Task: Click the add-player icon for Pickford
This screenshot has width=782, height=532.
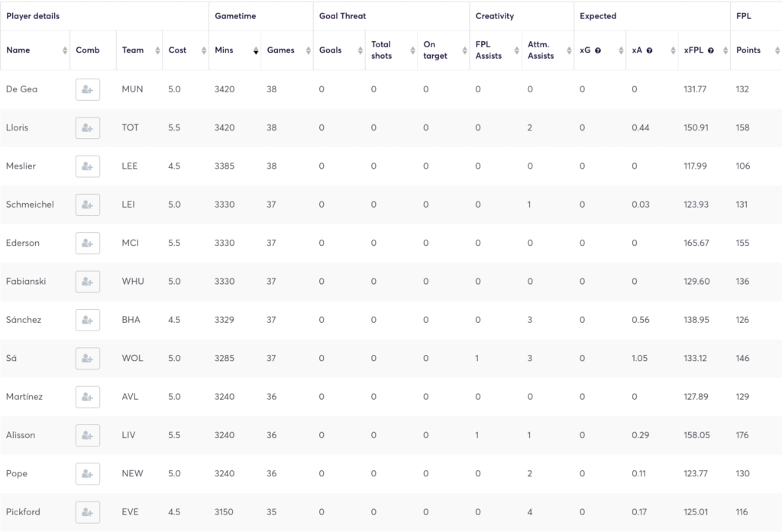Action: click(x=87, y=512)
